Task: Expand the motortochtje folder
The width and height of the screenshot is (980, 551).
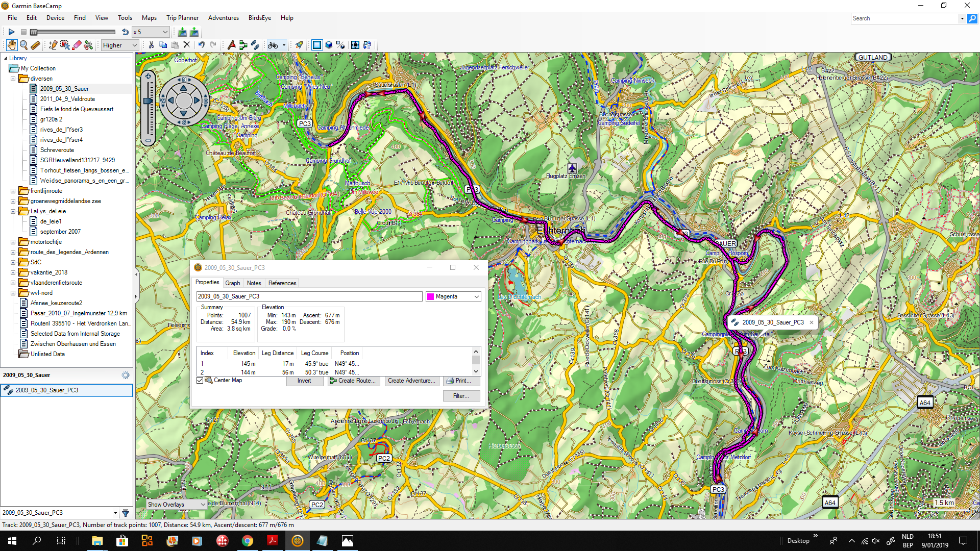Action: point(13,242)
